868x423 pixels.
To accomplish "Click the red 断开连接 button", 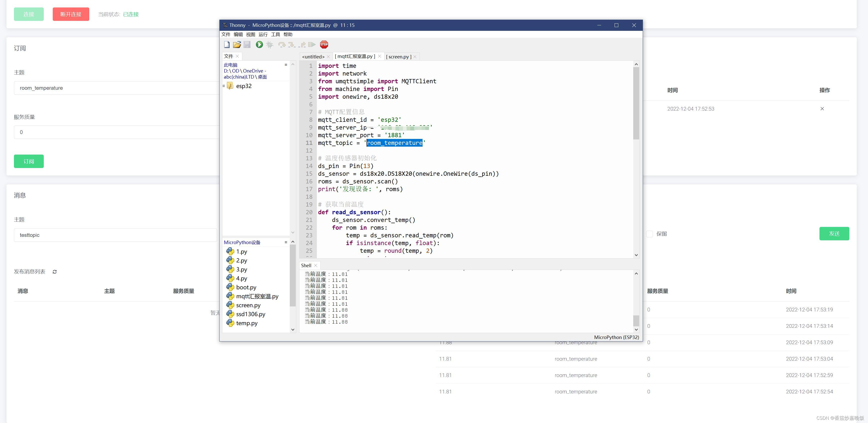I will click(x=71, y=14).
